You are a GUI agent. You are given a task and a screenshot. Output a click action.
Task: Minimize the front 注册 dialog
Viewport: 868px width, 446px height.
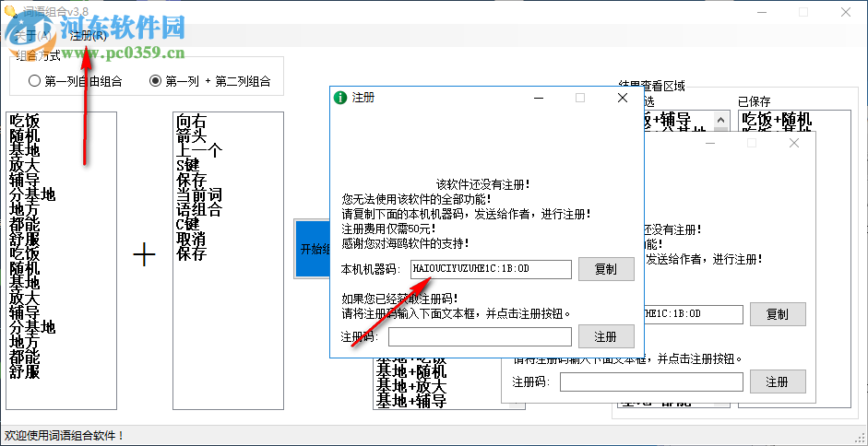pyautogui.click(x=538, y=98)
